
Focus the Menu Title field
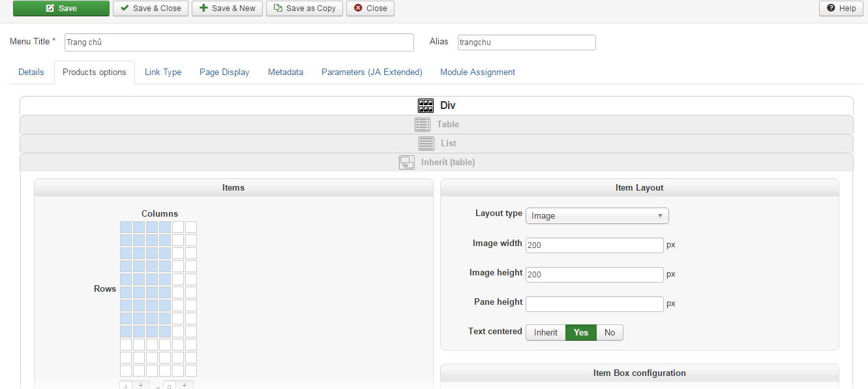point(239,42)
